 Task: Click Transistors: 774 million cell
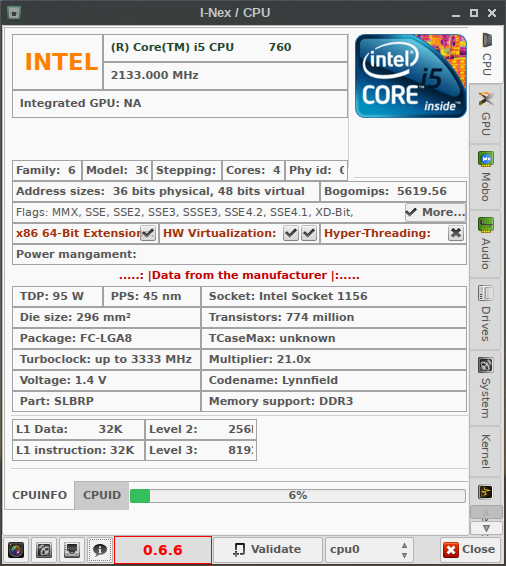(334, 317)
